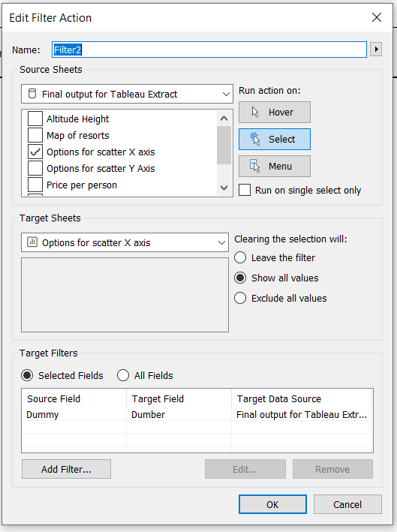Check the Altitude Height sheet

pyautogui.click(x=35, y=119)
